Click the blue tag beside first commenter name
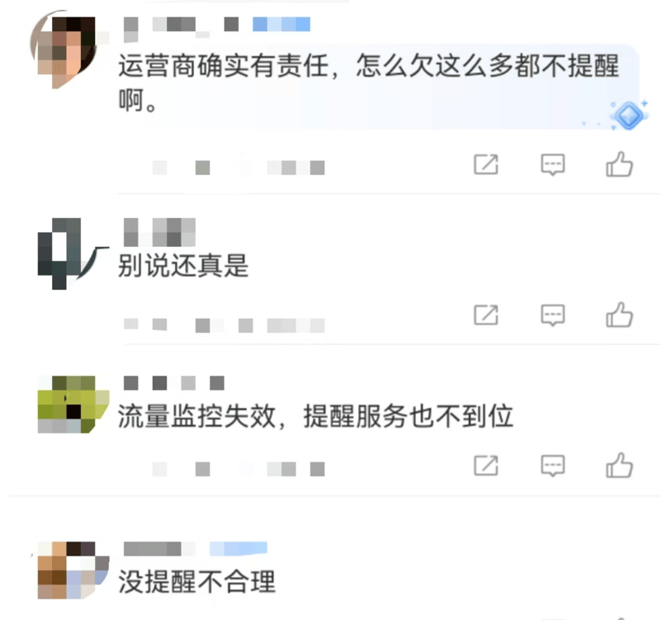This screenshot has height=620, width=672. [x=282, y=25]
